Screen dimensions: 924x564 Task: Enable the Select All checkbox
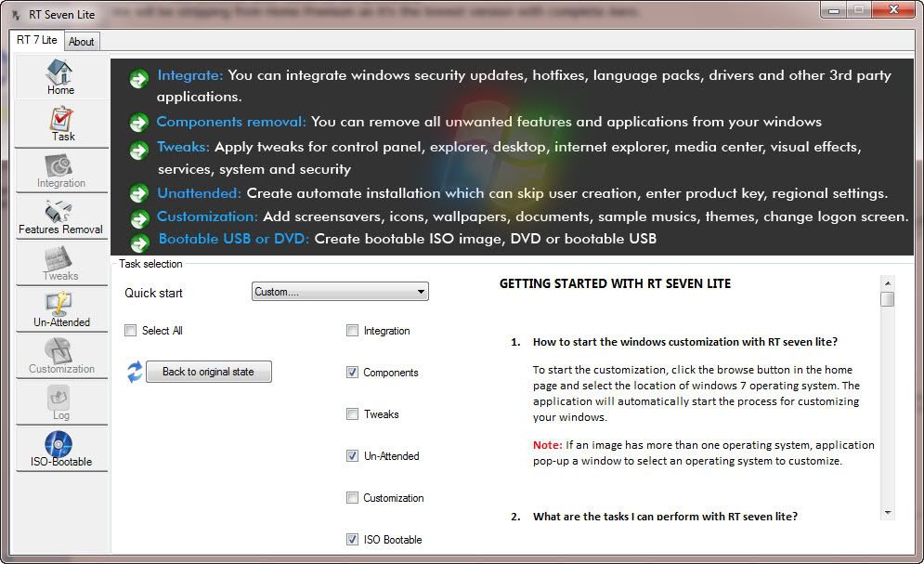pyautogui.click(x=130, y=331)
